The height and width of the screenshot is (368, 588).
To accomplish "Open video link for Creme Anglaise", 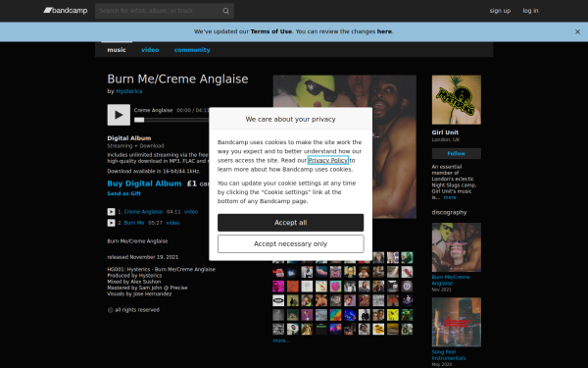I will coord(191,212).
